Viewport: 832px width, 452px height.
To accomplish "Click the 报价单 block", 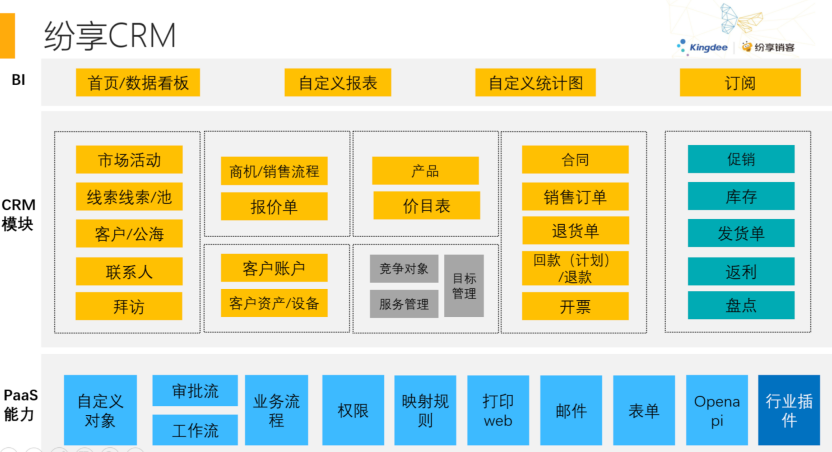I will tap(274, 206).
